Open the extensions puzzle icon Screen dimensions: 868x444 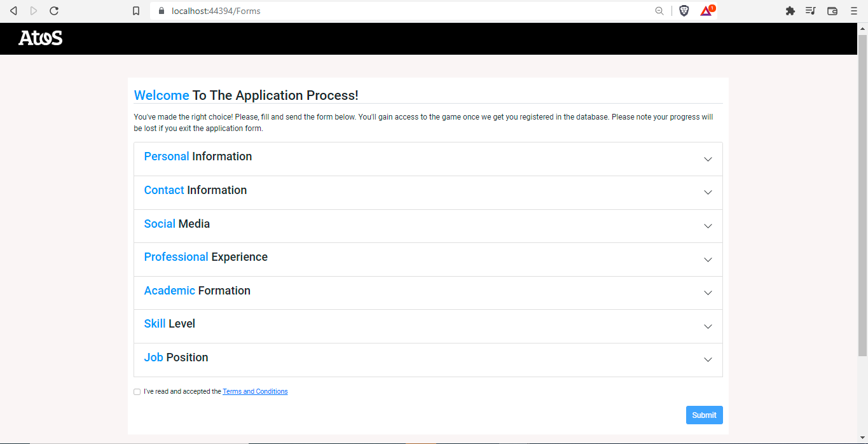pos(790,11)
